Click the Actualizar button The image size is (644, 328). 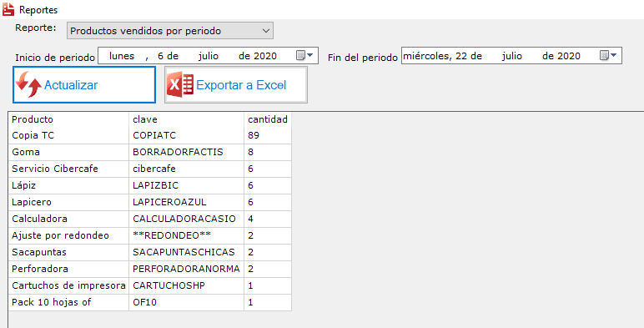click(x=84, y=84)
